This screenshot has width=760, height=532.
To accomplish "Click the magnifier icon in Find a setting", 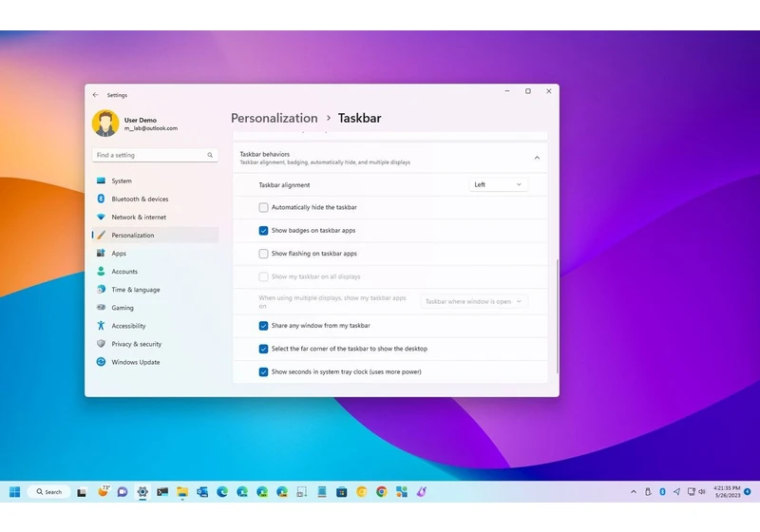I will pyautogui.click(x=210, y=155).
